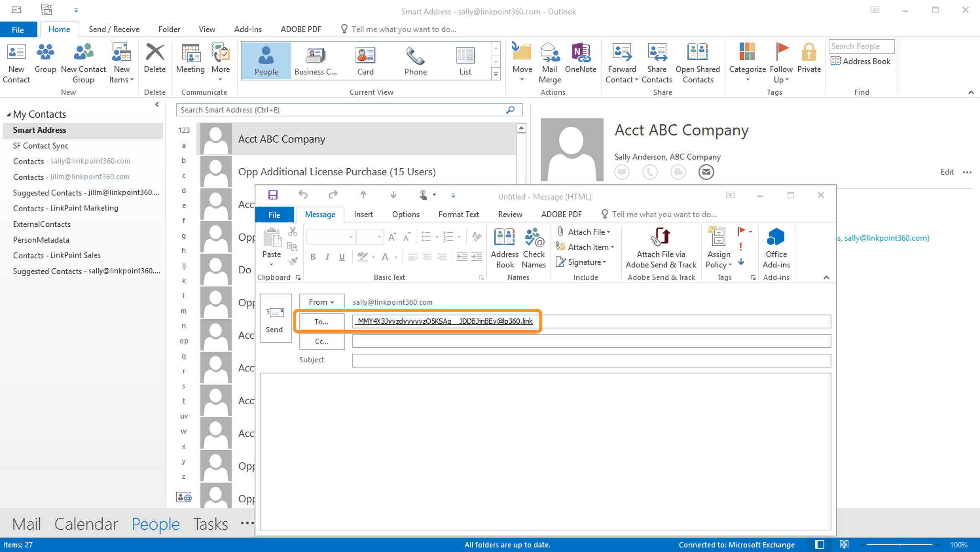
Task: Open the Attach File dropdown
Action: point(584,232)
